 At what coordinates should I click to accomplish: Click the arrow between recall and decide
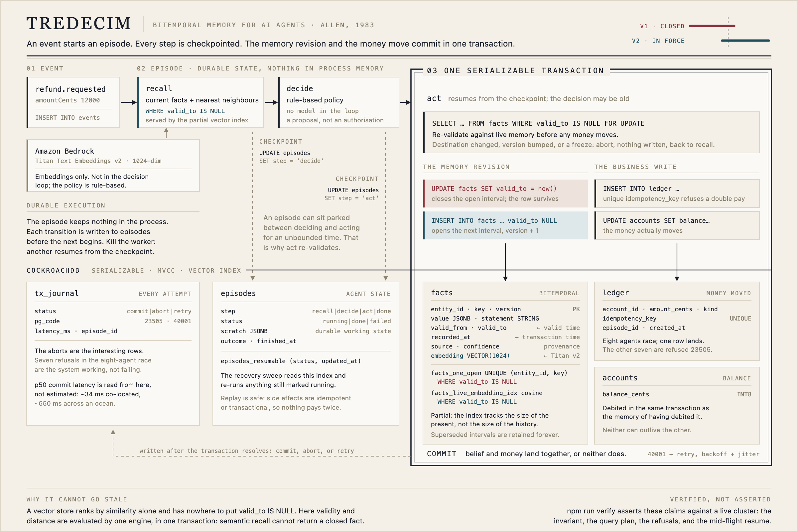271,102
